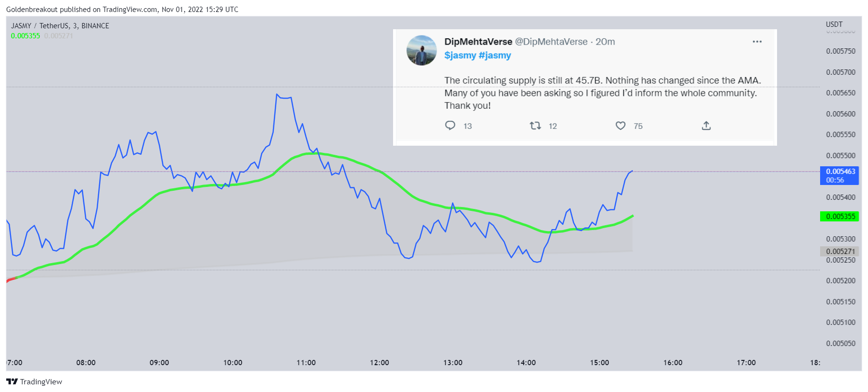Click the #jasmy hashtag link
This screenshot has height=392, width=868.
coord(495,55)
